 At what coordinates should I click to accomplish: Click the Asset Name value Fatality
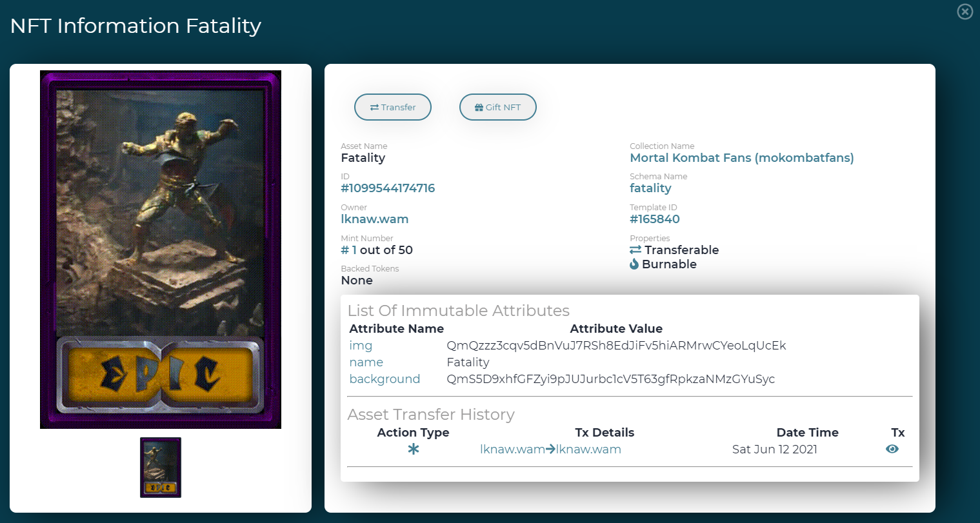[363, 158]
